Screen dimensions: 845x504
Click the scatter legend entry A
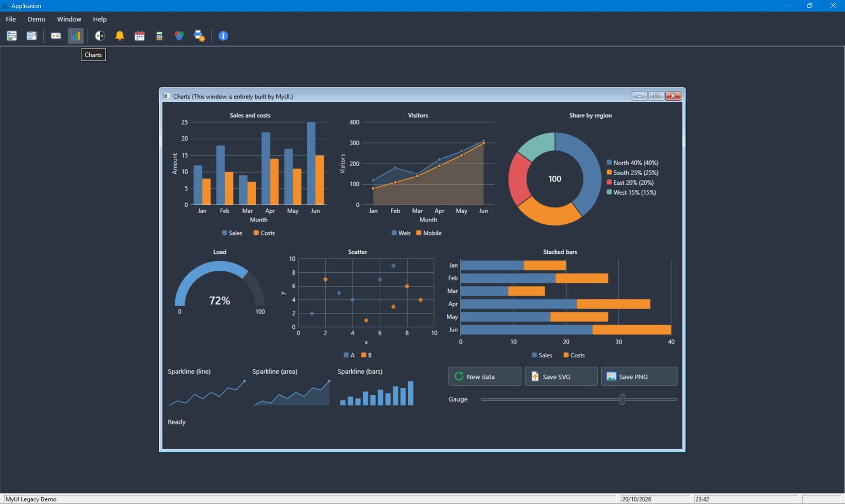coord(349,355)
